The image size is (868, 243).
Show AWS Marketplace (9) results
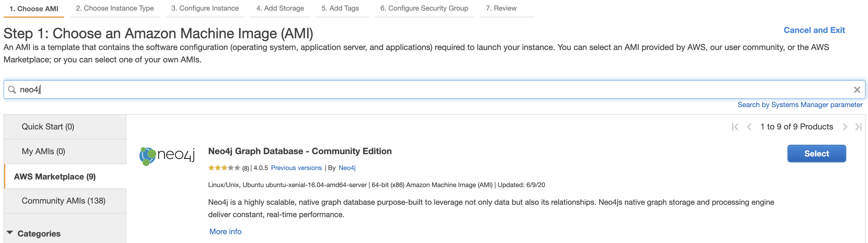coord(65,176)
